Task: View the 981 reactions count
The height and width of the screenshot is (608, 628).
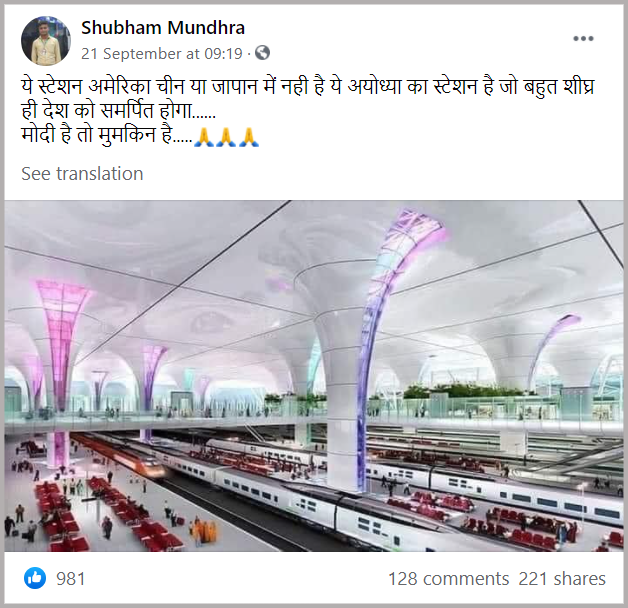Action: tap(70, 579)
